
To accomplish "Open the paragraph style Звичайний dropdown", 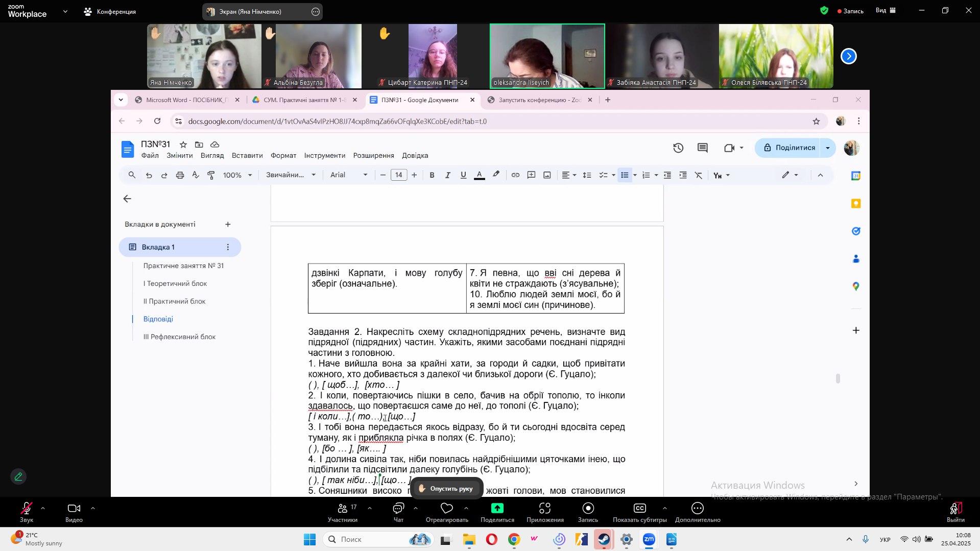I will (291, 175).
